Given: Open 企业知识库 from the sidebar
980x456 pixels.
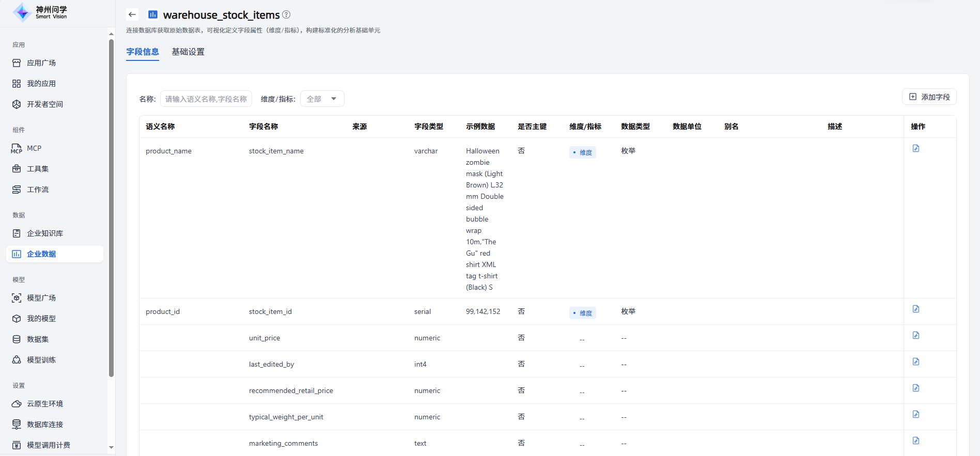Looking at the screenshot, I should 45,233.
